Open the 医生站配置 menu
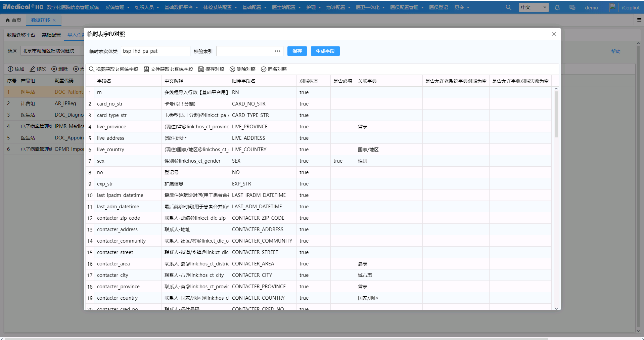 click(286, 7)
